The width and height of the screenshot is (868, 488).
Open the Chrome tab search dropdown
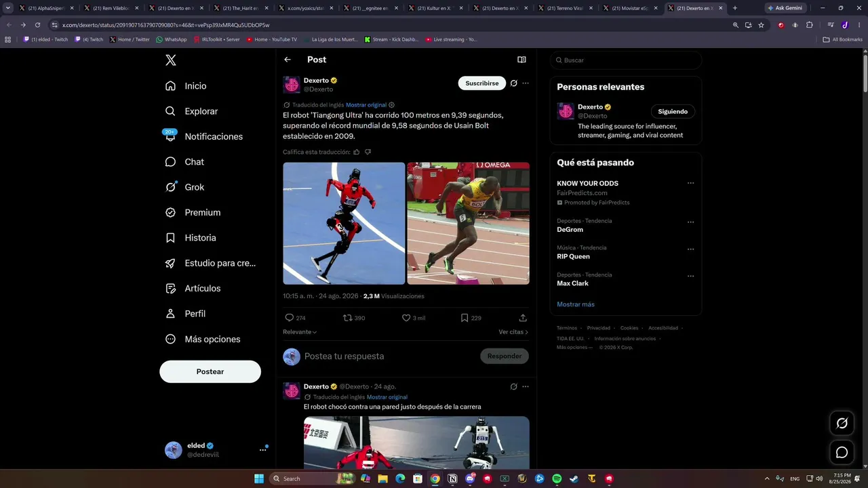coord(8,8)
